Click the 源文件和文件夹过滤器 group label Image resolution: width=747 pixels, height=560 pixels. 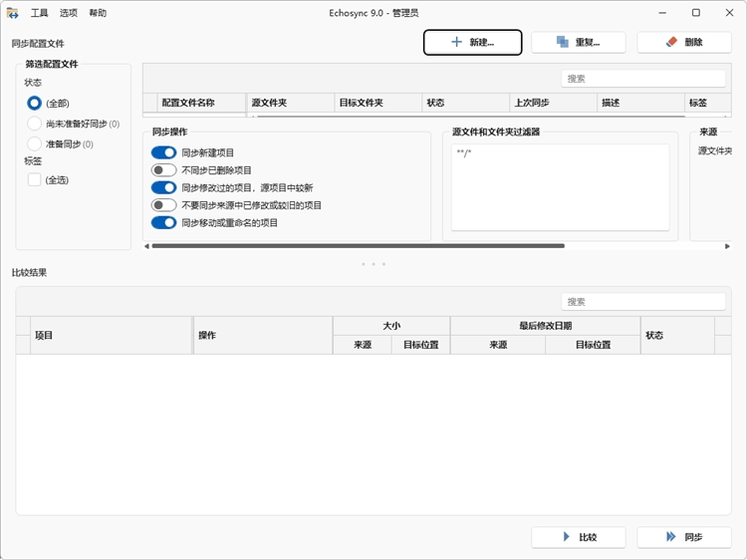pyautogui.click(x=496, y=132)
